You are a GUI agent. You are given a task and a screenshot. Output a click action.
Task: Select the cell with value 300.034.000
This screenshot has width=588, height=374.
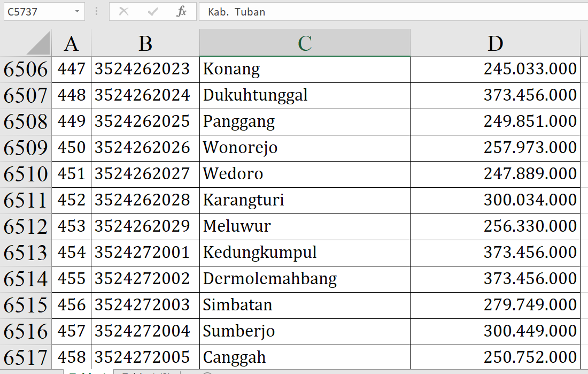[495, 200]
